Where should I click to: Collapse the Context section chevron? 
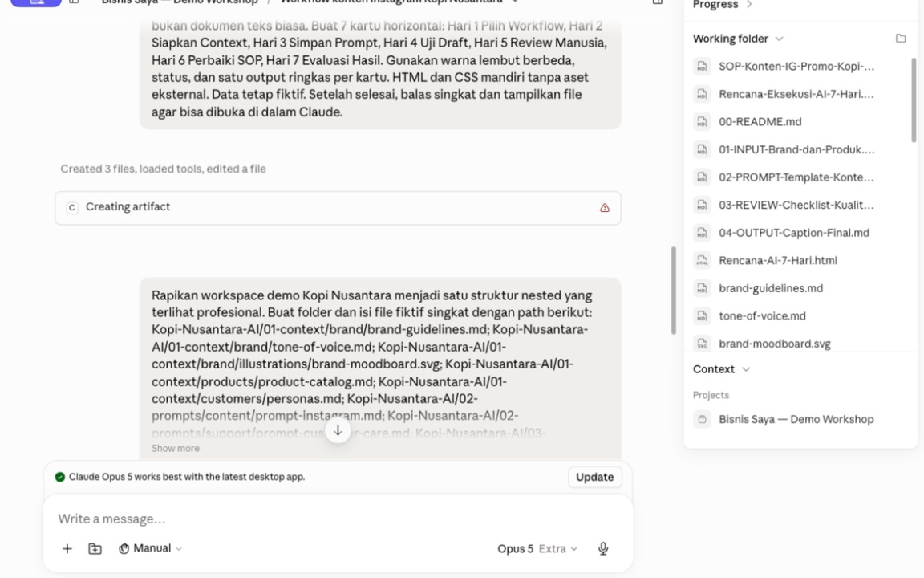(746, 369)
